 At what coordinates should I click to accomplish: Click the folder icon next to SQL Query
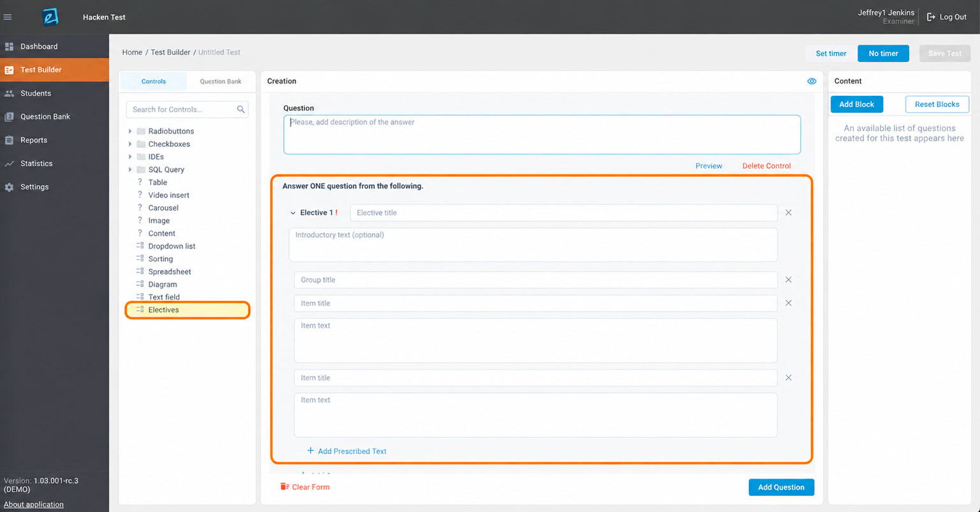[141, 170]
